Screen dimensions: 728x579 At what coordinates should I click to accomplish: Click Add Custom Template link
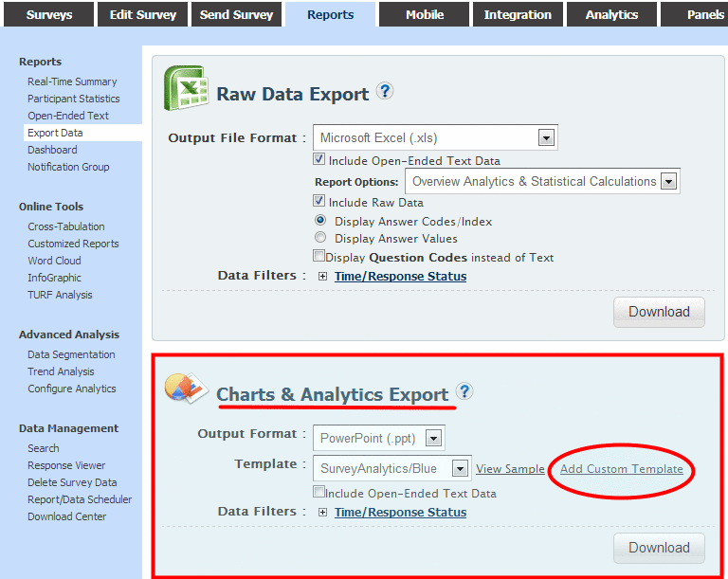621,469
